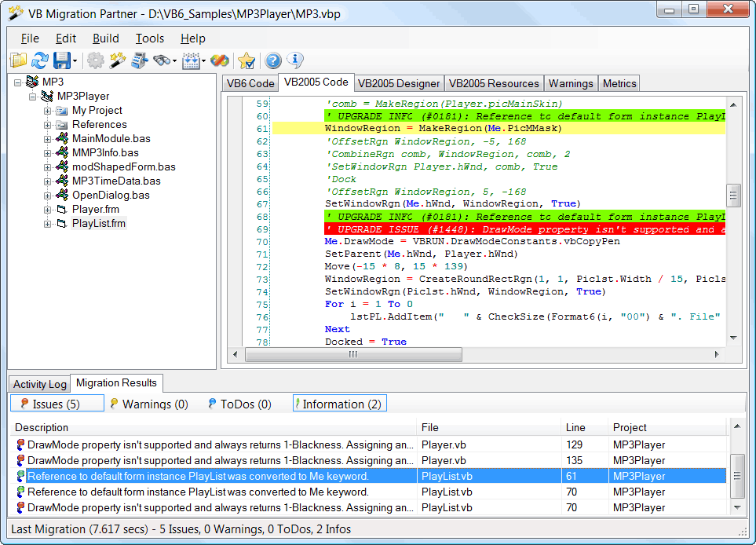Image resolution: width=756 pixels, height=545 pixels.
Task: Select MainModule.bas in project tree
Action: [x=111, y=139]
